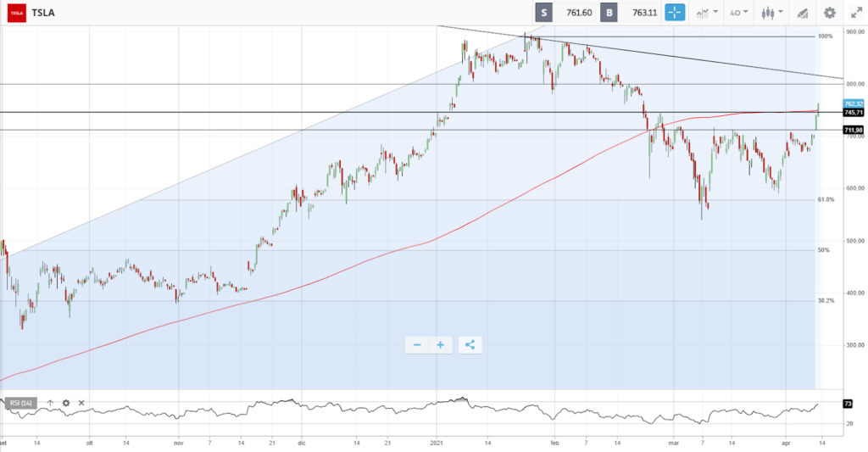This screenshot has height=452, width=868.
Task: Click the 'mar' date axis label
Action: pyautogui.click(x=673, y=444)
